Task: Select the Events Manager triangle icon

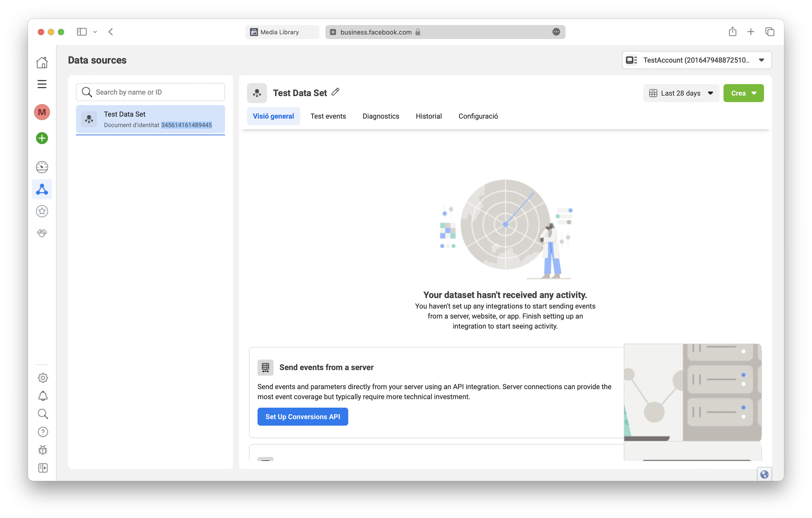Action: [42, 189]
